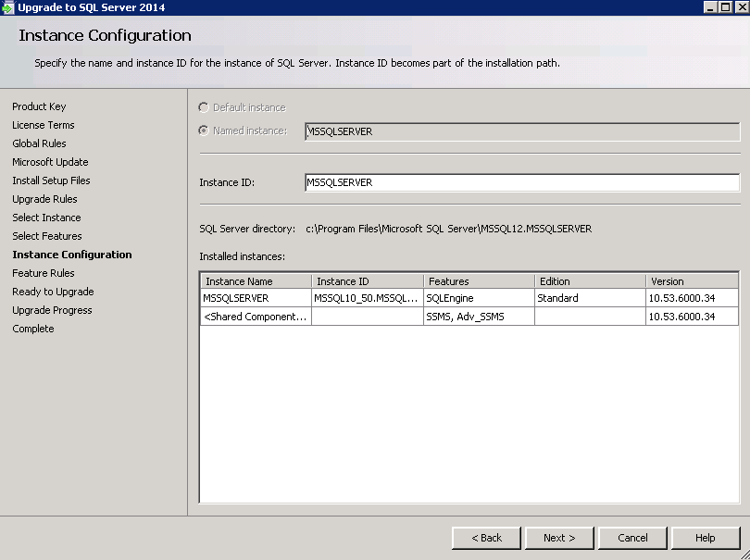Image resolution: width=750 pixels, height=560 pixels.
Task: Jump to the Select Features step
Action: pos(47,236)
